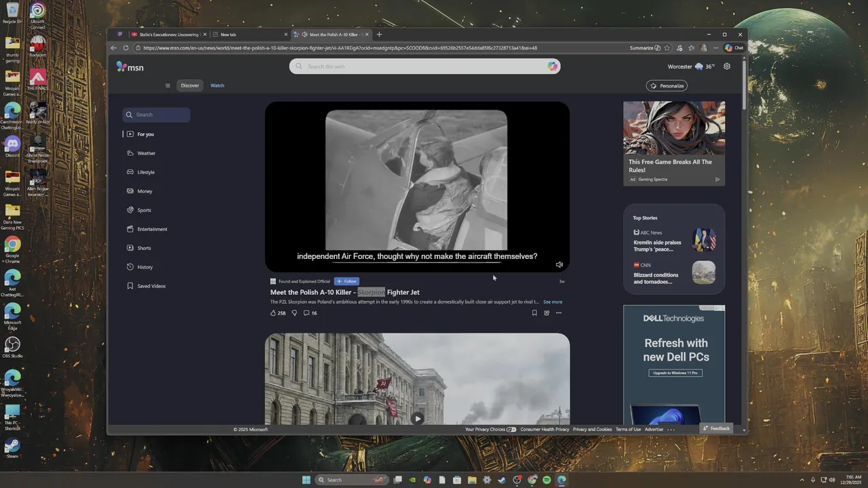Click the sidebar Search field

tap(156, 115)
